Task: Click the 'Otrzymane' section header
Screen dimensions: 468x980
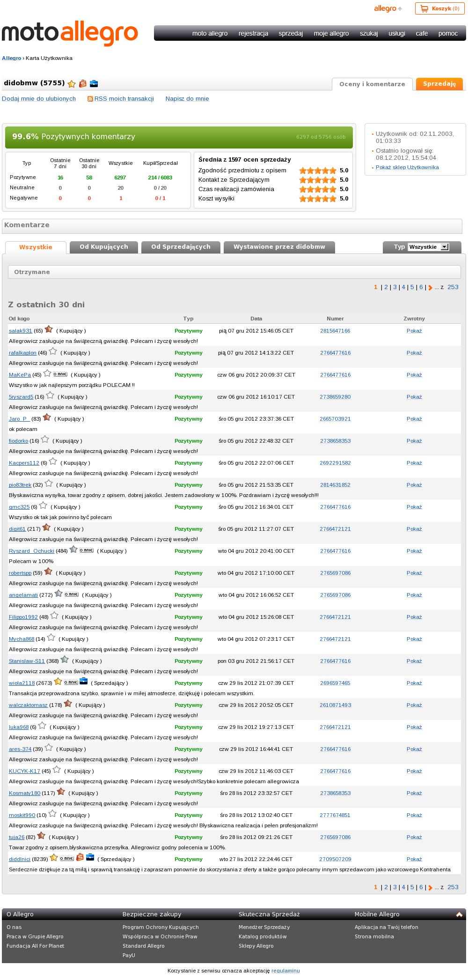Action: point(234,272)
